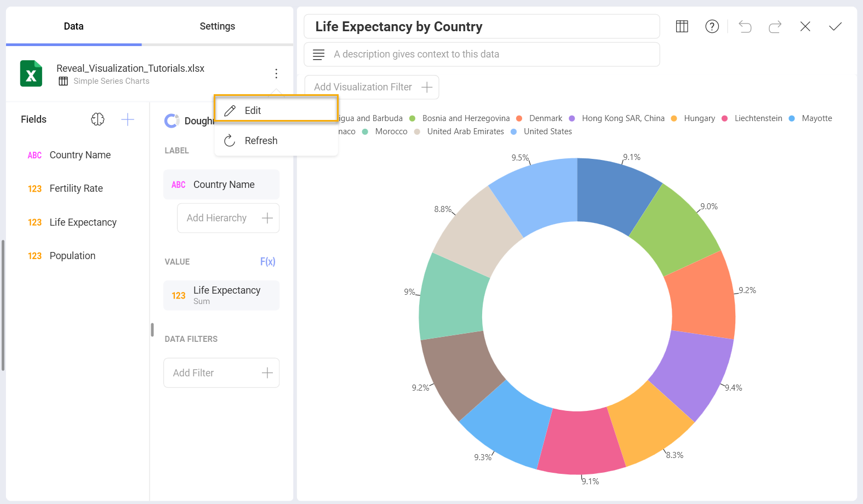863x504 pixels.
Task: Open the Settings tab
Action: 217,26
